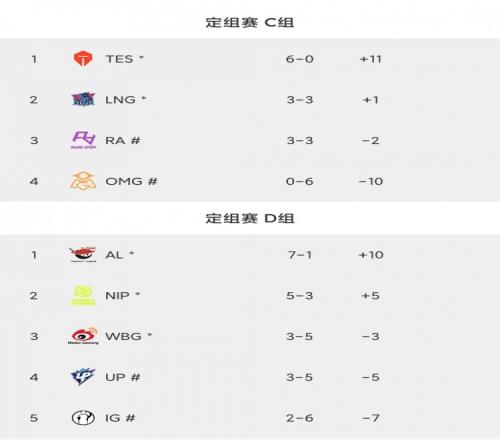The height and width of the screenshot is (440, 500).
Task: Select the OMG team name
Action: click(x=124, y=181)
